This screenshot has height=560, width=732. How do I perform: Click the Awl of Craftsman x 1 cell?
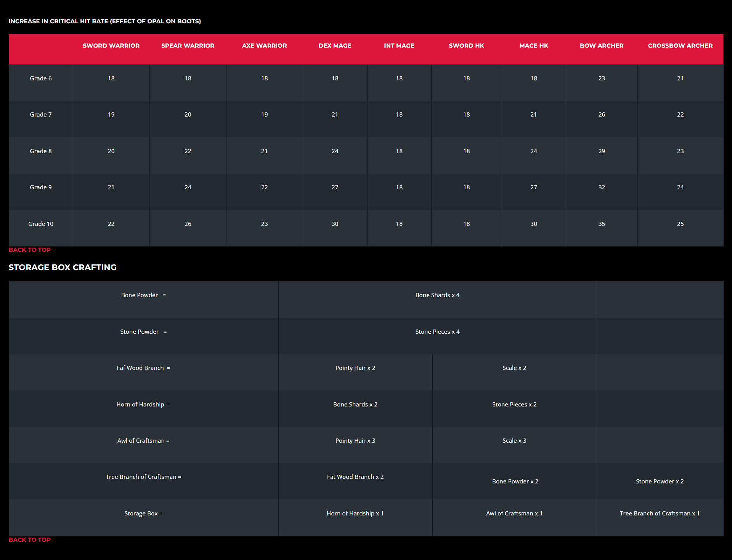[514, 514]
